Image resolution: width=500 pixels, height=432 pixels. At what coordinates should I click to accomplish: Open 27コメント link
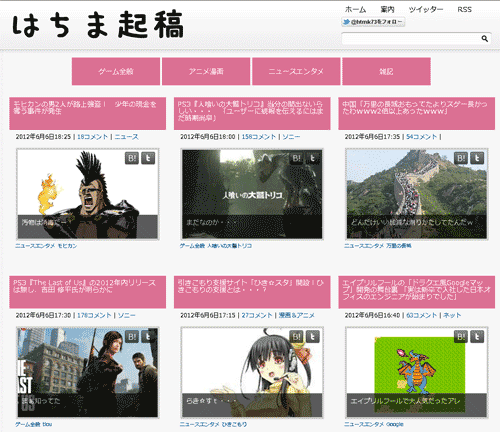(257, 315)
